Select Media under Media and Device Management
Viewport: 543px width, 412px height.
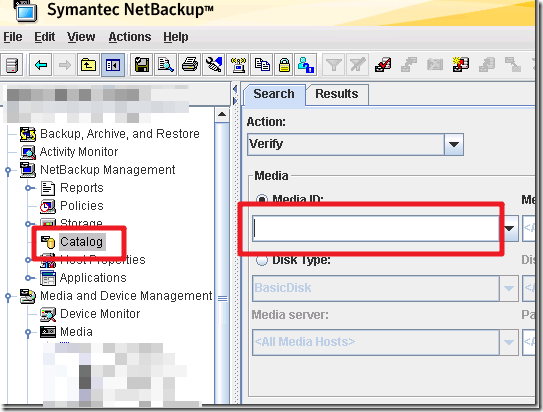76,332
